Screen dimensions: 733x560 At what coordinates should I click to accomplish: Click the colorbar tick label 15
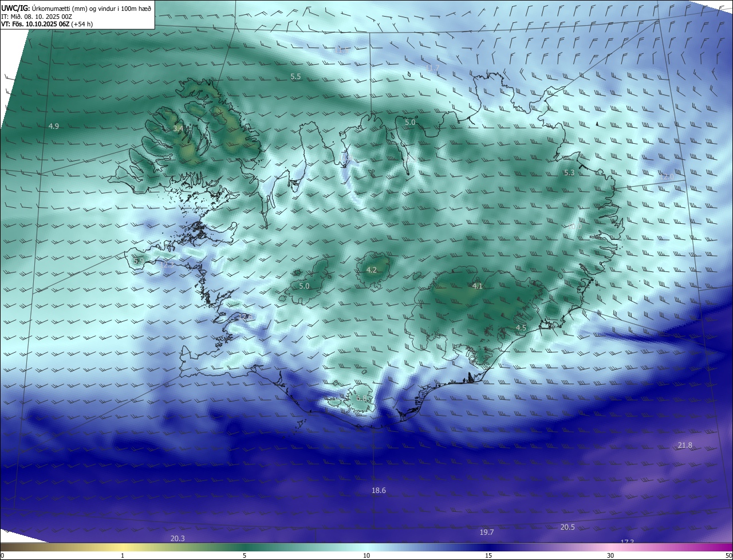coord(488,555)
